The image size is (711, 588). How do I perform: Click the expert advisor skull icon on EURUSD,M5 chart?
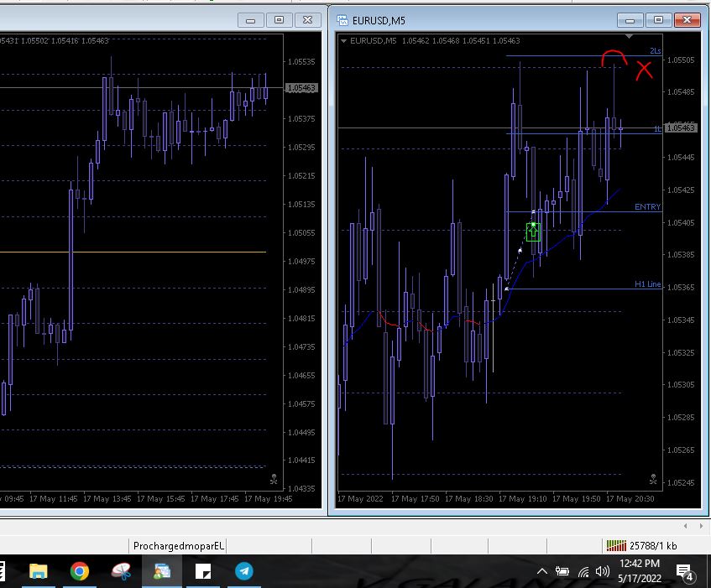click(653, 479)
